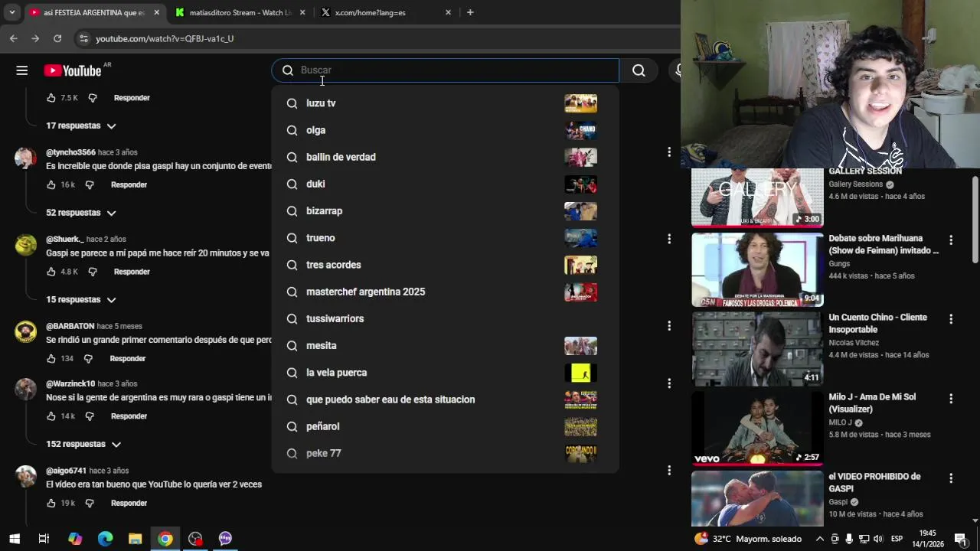Reply to @BARBATON's comment via Responder
Viewport: 980px width, 551px height.
point(127,358)
